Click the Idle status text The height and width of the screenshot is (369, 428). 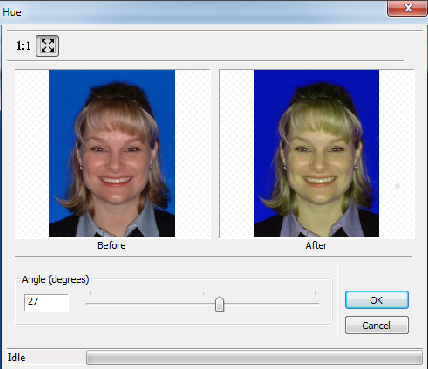[x=16, y=358]
